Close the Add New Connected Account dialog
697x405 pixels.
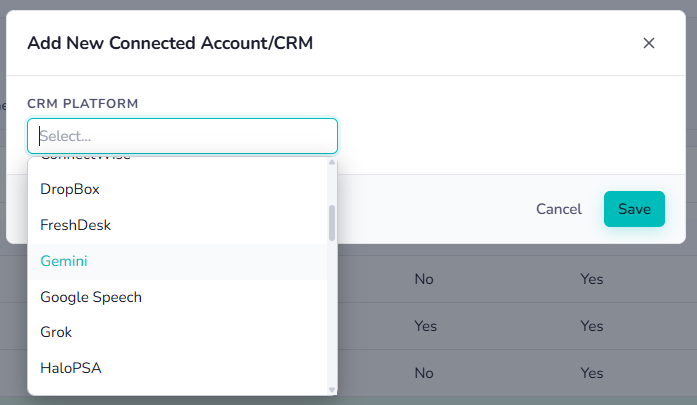(649, 43)
